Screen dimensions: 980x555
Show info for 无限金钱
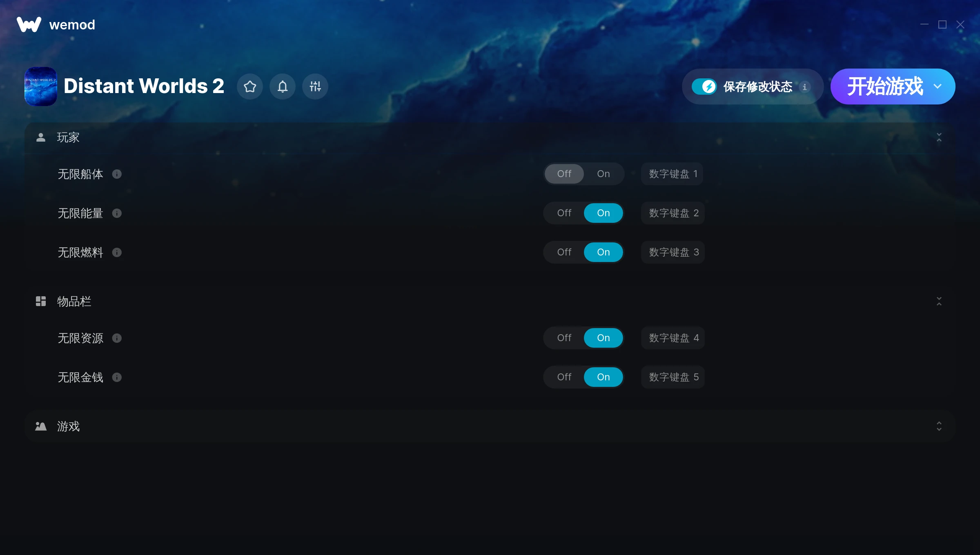[117, 377]
